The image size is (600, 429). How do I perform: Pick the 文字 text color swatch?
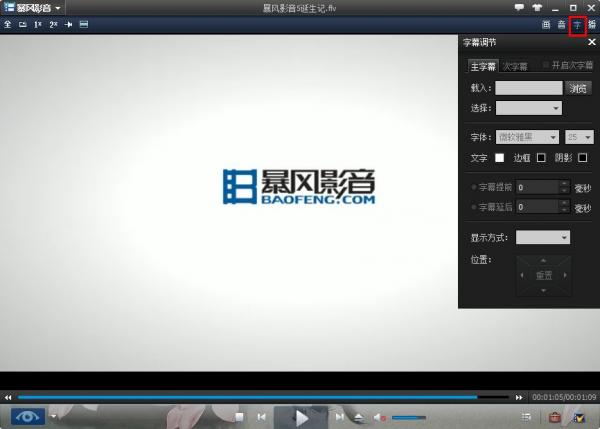[x=499, y=158]
